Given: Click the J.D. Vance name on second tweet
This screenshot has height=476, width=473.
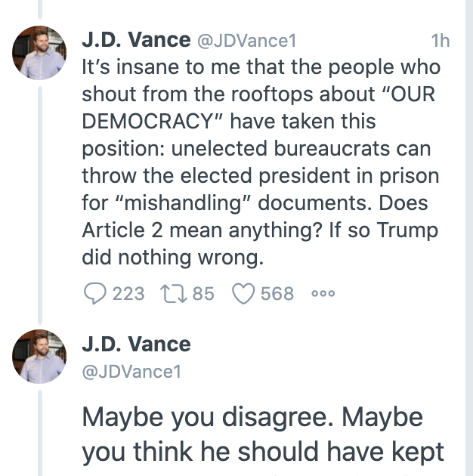Looking at the screenshot, I should pyautogui.click(x=136, y=345).
